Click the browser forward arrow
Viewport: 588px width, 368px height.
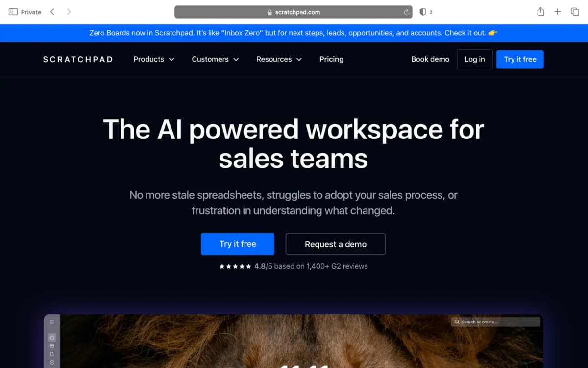click(x=69, y=12)
